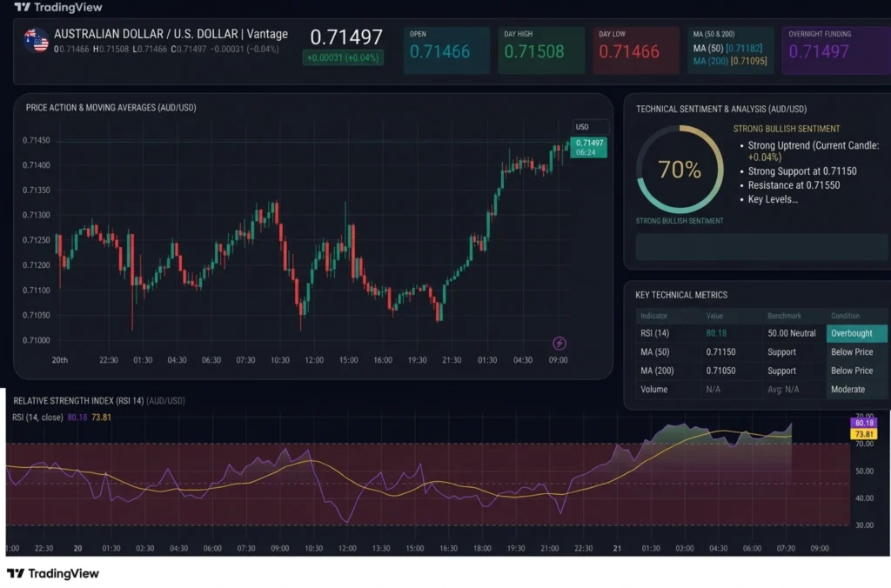Click the Overbought condition cell
This screenshot has height=588, width=891.
click(x=856, y=333)
